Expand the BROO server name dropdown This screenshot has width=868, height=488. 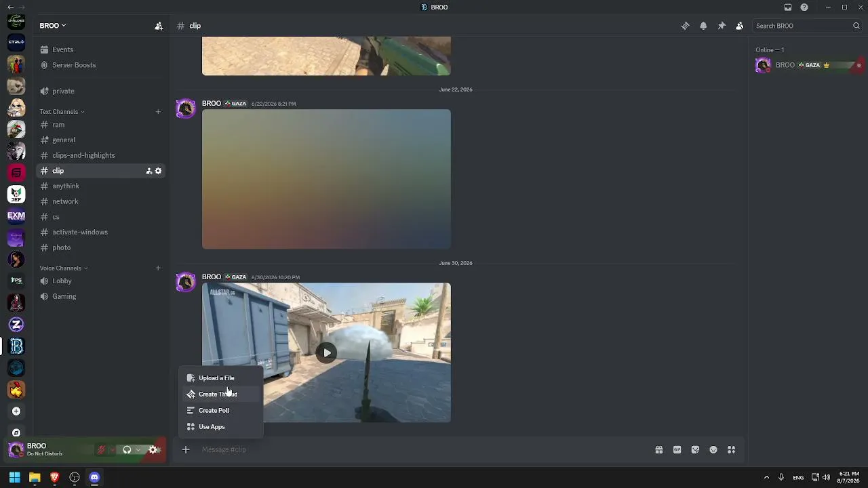tap(53, 26)
